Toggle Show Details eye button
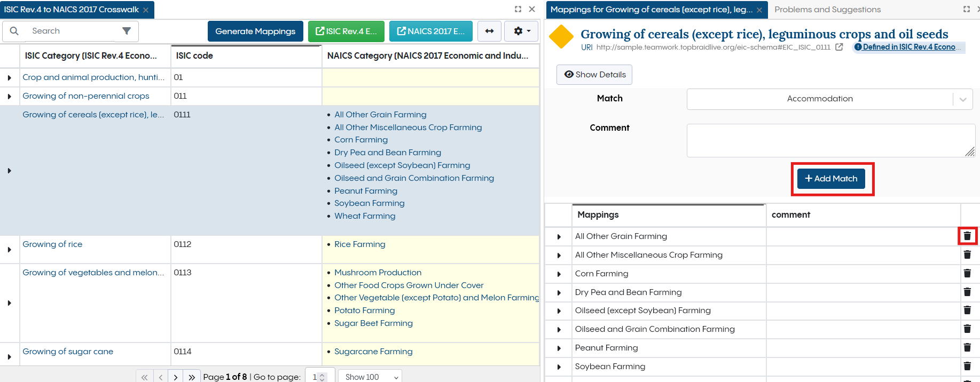980x382 pixels. point(594,75)
